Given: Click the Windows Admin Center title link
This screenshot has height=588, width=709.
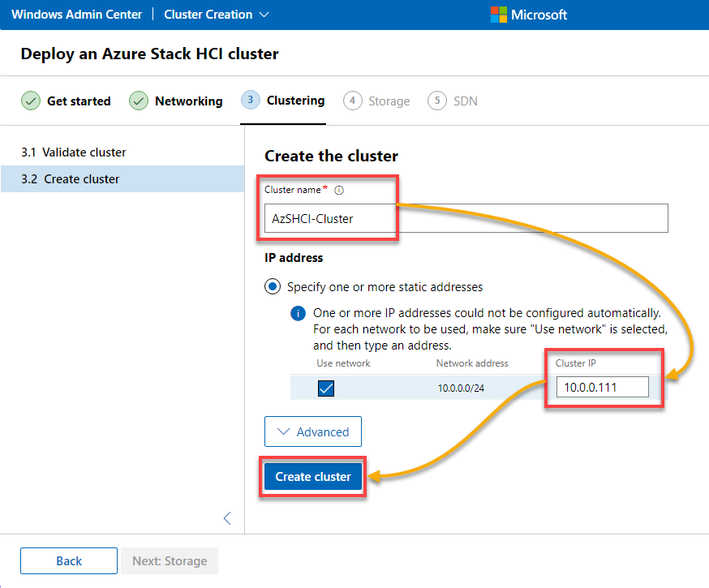Looking at the screenshot, I should [76, 15].
